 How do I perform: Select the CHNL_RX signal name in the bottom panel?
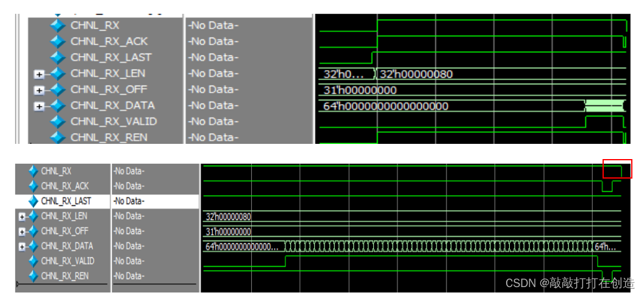(56, 171)
